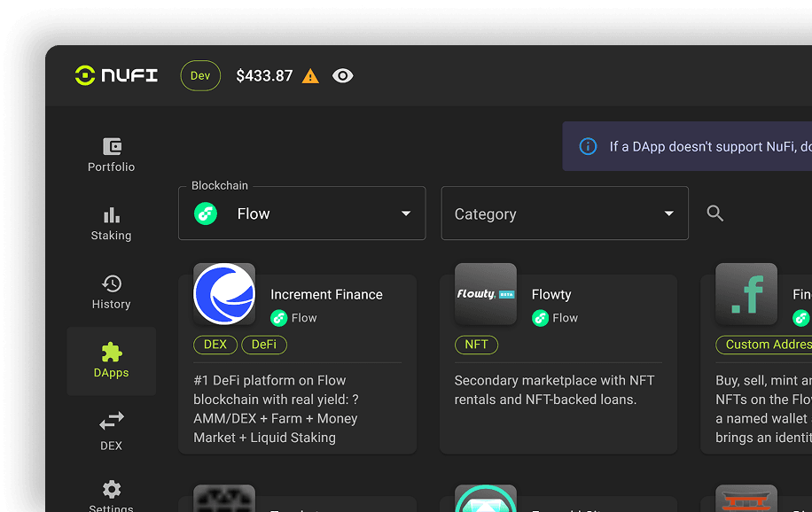Toggle balance visibility with the eye icon
Viewport: 812px width, 512px height.
(343, 76)
